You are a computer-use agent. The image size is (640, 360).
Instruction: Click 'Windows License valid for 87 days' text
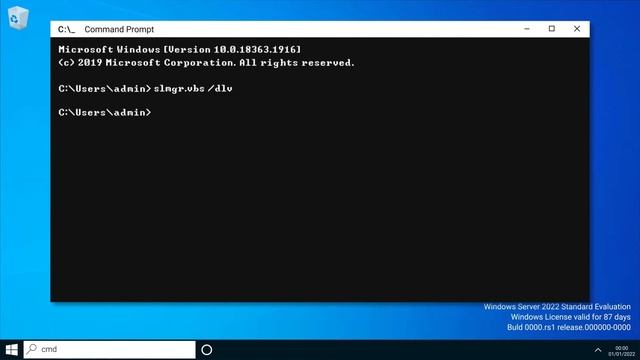click(x=571, y=317)
